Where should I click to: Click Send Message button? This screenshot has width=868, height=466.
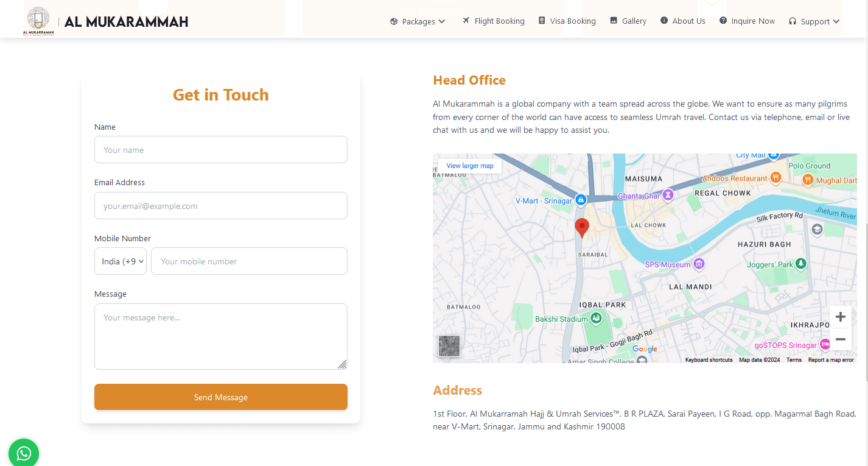pyautogui.click(x=221, y=397)
